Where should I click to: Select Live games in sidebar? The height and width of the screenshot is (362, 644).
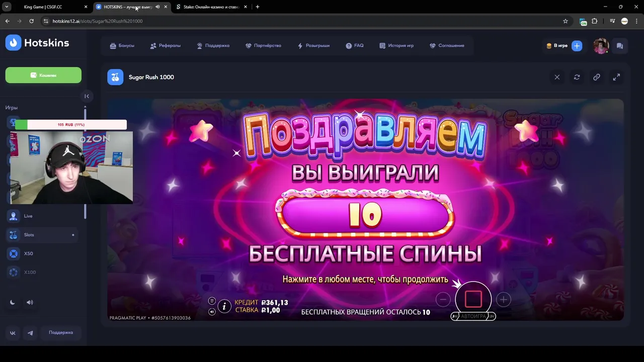(x=42, y=216)
